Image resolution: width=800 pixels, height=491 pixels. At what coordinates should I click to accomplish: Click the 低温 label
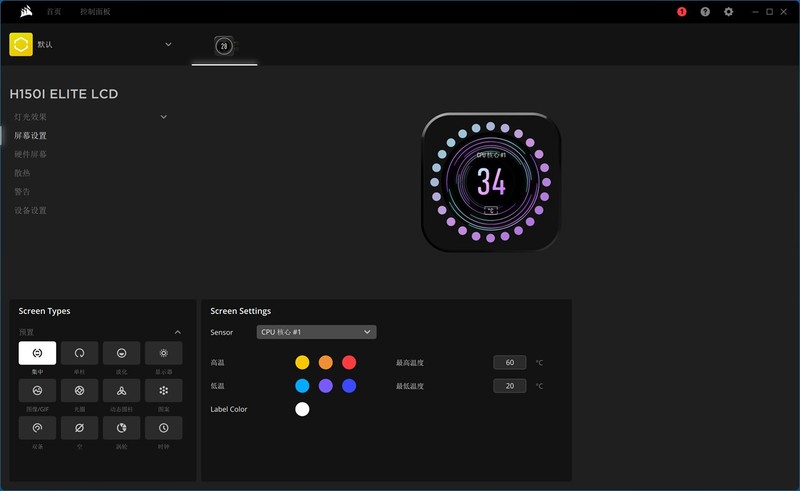click(x=217, y=386)
